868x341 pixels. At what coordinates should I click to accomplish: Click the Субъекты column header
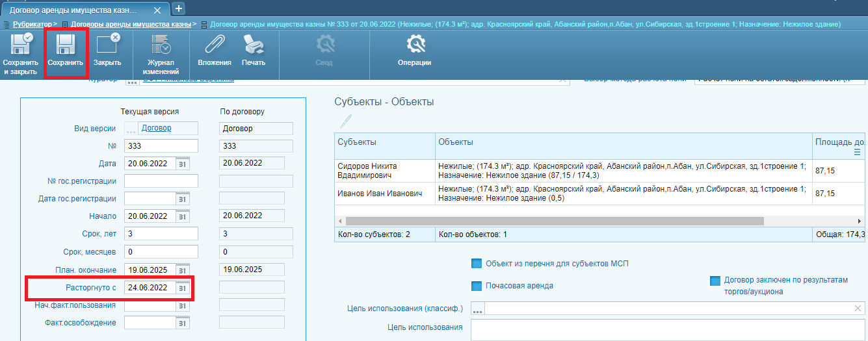click(x=385, y=146)
